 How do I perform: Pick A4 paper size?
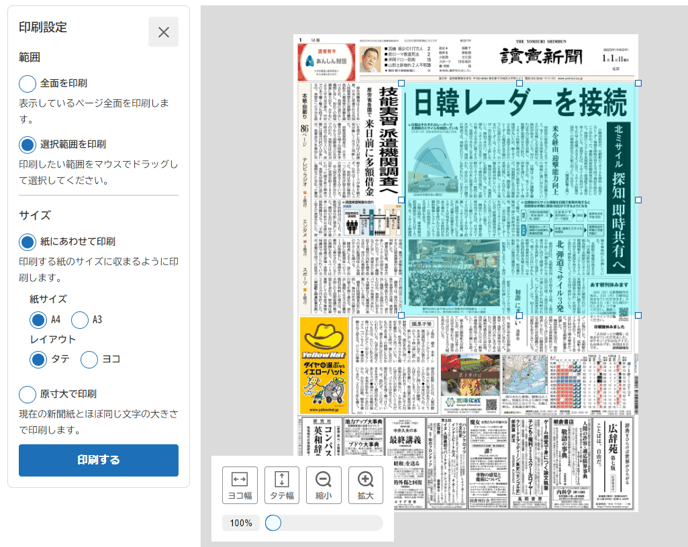38,320
